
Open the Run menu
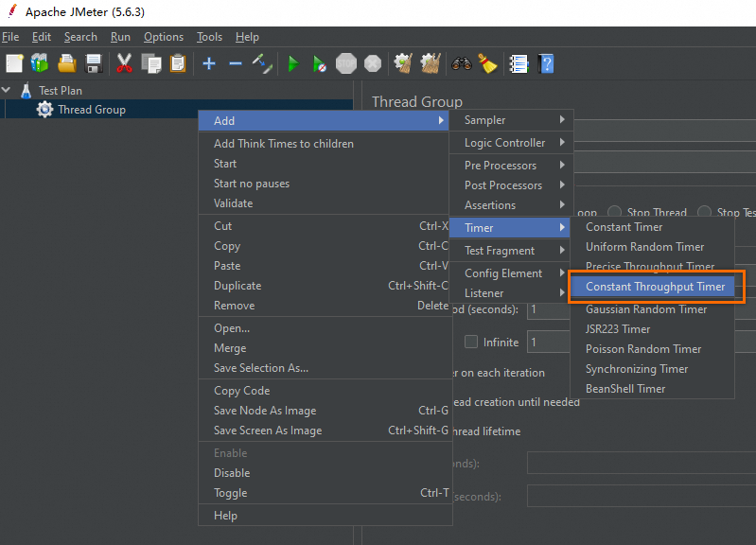[120, 37]
